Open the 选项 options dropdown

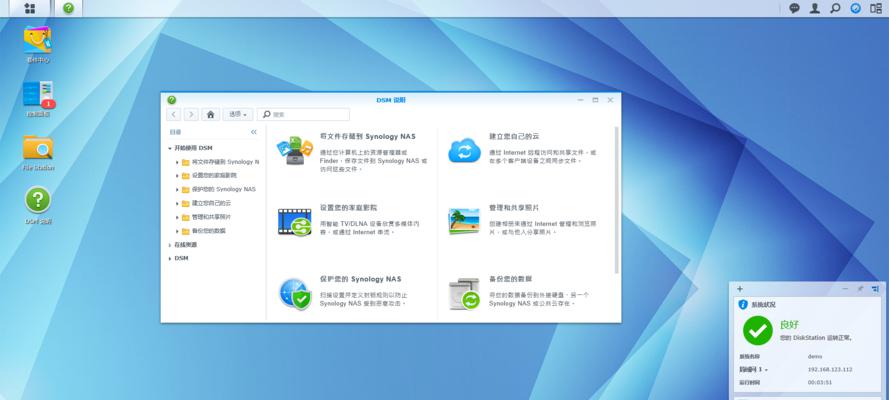coord(238,114)
